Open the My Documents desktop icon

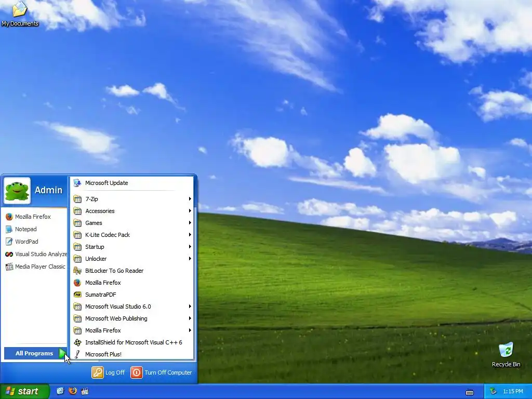coord(20,14)
